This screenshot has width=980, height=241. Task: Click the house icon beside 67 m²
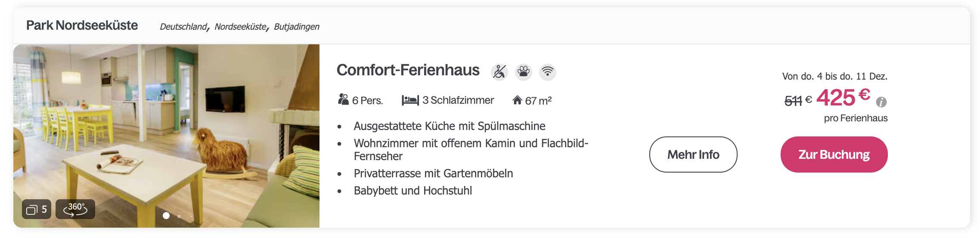pos(517,100)
